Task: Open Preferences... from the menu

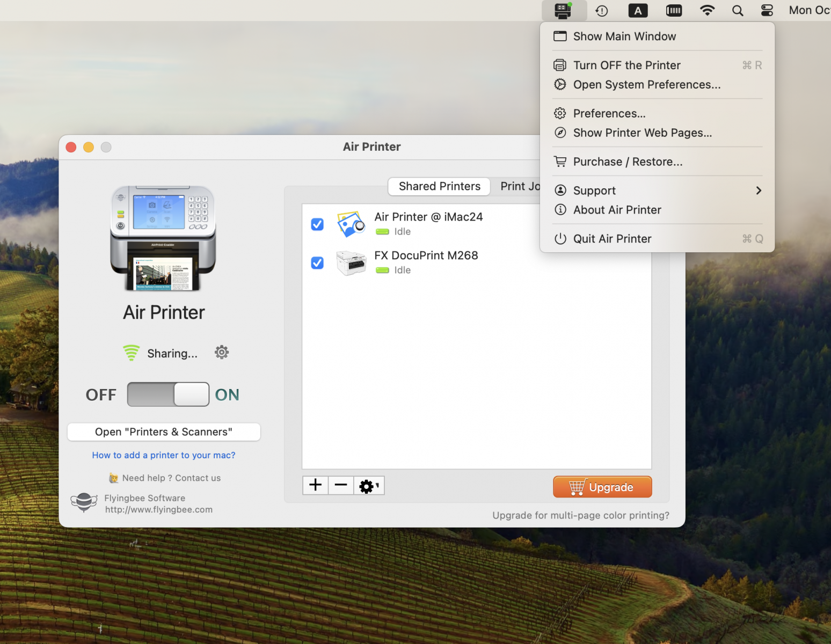Action: (657, 114)
